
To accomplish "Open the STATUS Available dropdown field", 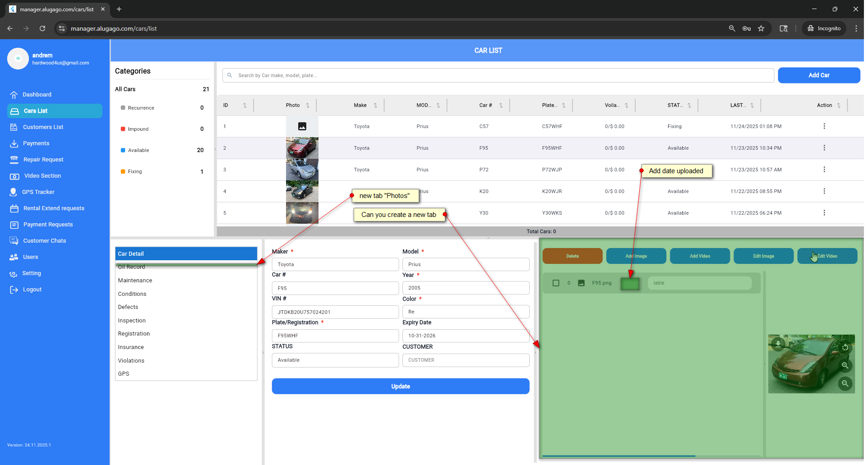I will pos(335,360).
